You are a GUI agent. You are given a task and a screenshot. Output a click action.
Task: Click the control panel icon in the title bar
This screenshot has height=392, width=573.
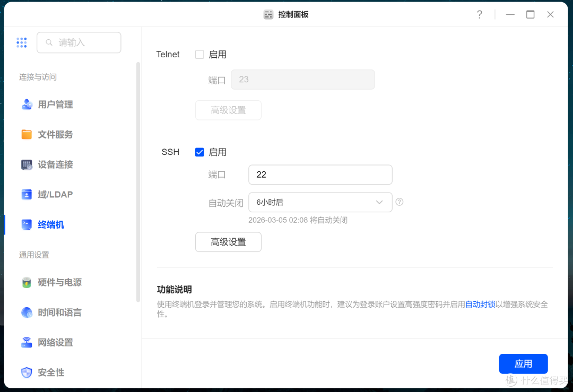[268, 15]
